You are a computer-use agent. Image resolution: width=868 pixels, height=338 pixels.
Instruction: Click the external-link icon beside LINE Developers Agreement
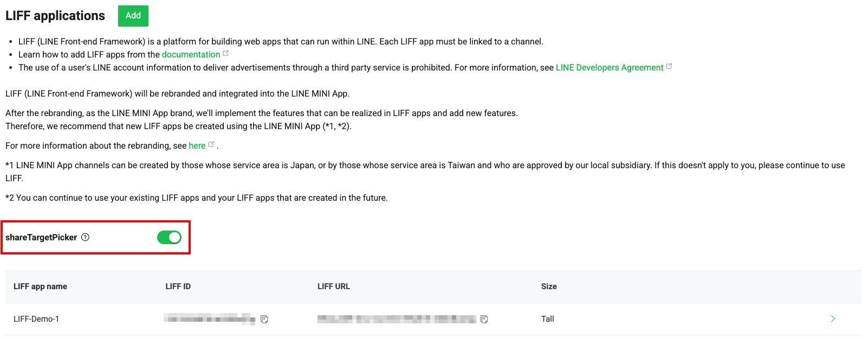(x=669, y=66)
